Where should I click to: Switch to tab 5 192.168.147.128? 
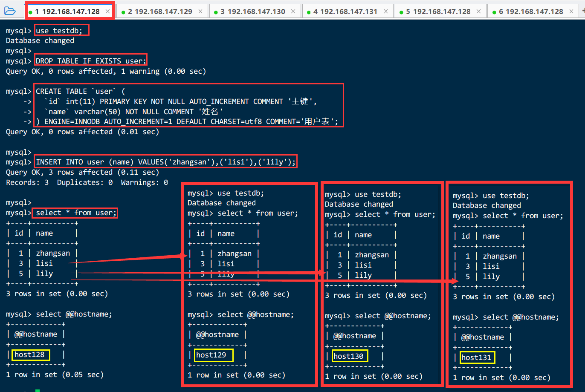click(x=441, y=12)
